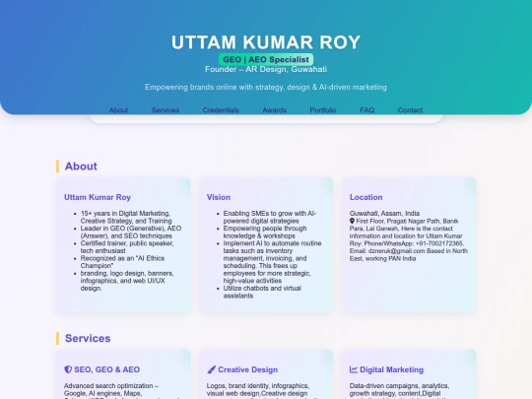Click the chart icon beside Digital Marketing
The height and width of the screenshot is (399, 532).
[354, 369]
